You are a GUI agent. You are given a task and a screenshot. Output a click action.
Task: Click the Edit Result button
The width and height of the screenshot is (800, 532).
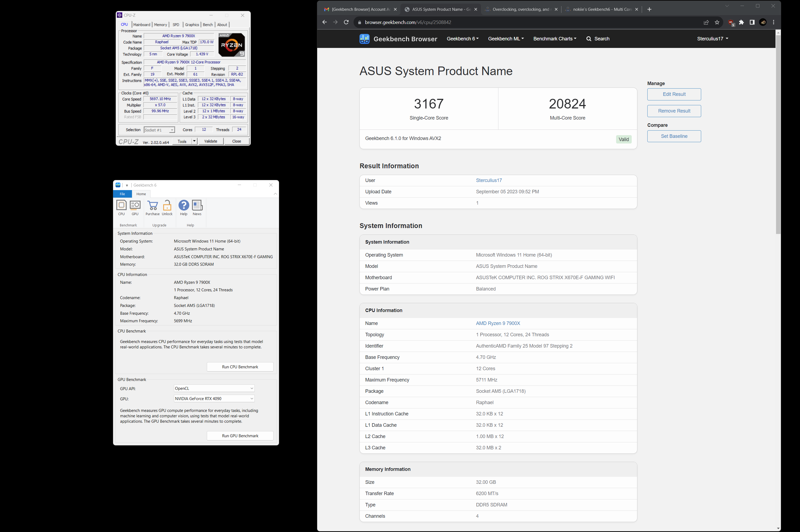(x=674, y=94)
